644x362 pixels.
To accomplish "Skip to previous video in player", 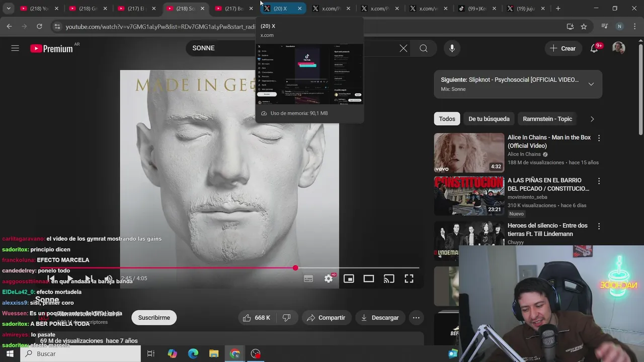I will click(x=51, y=279).
